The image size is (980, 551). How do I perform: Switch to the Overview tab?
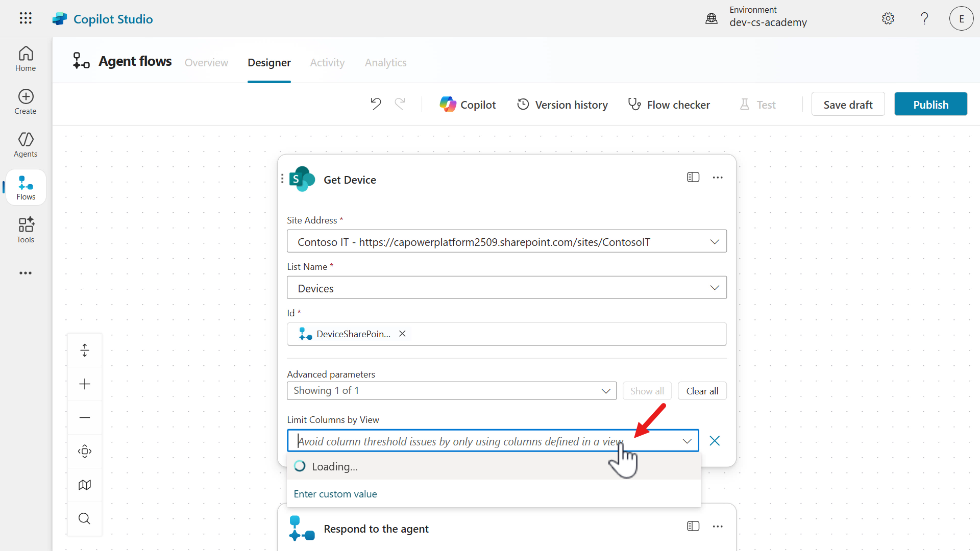click(206, 62)
